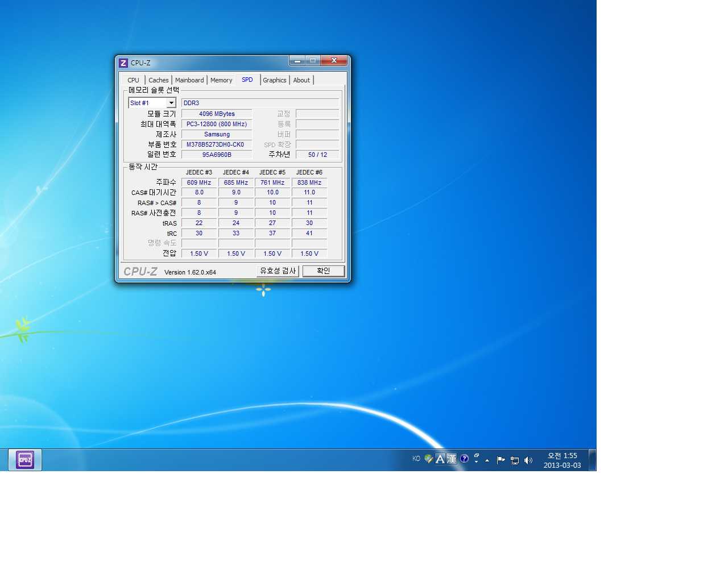
Task: Toggle the Hanja 漢 conversion button
Action: [x=452, y=459]
